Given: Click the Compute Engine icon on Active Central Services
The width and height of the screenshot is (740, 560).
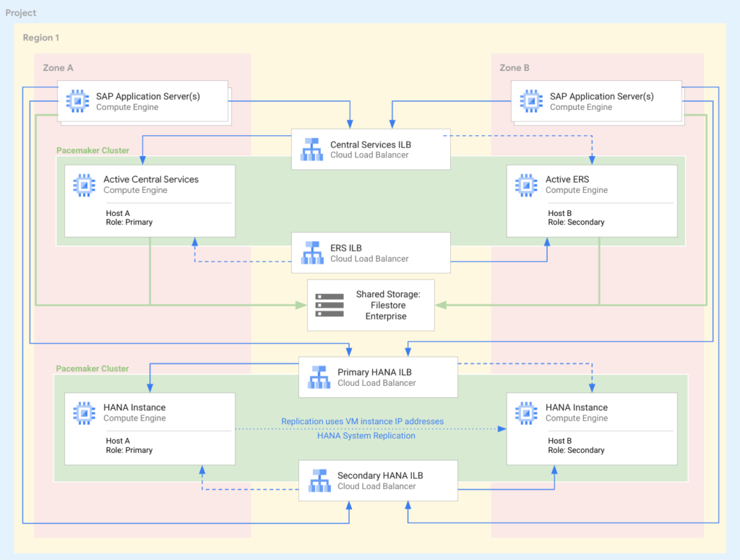Looking at the screenshot, I should point(84,184).
